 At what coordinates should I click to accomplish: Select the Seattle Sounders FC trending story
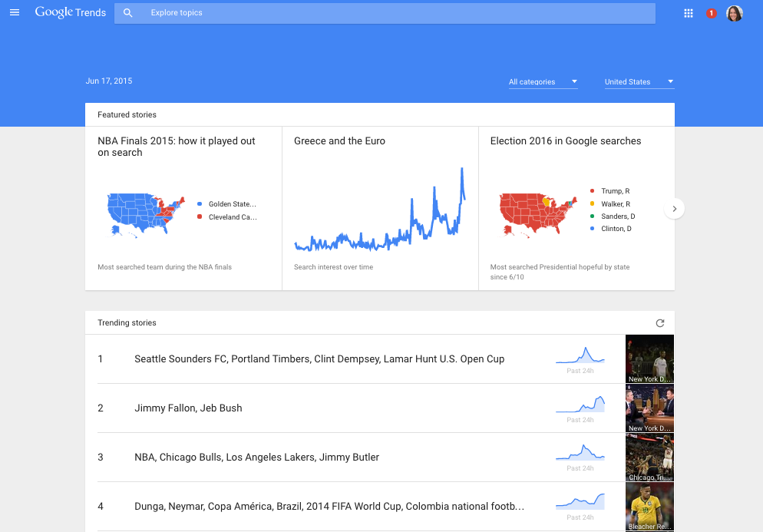click(319, 359)
